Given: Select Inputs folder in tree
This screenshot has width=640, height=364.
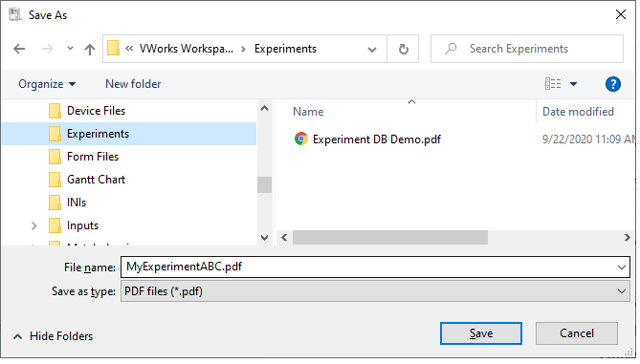Looking at the screenshot, I should 82,225.
